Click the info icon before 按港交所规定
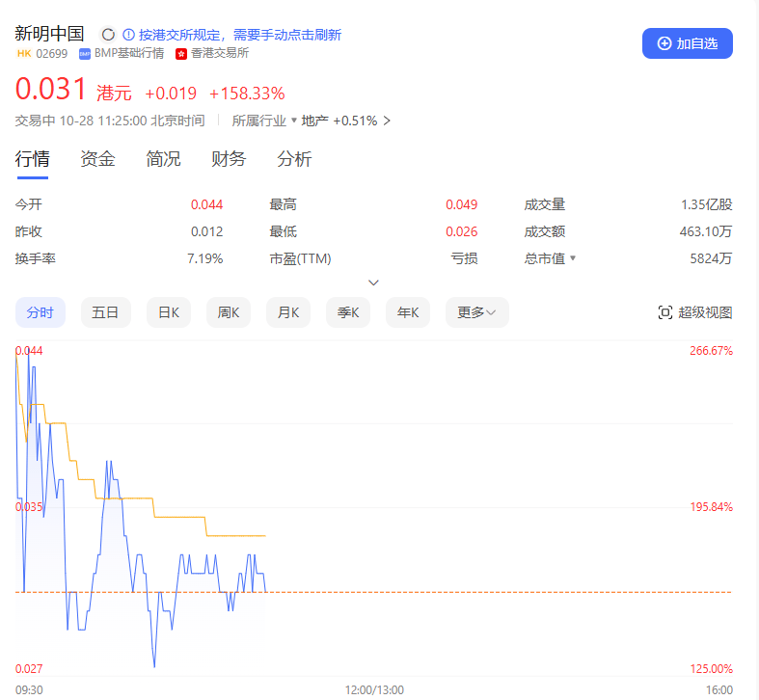Image resolution: width=759 pixels, height=700 pixels. 128,35
